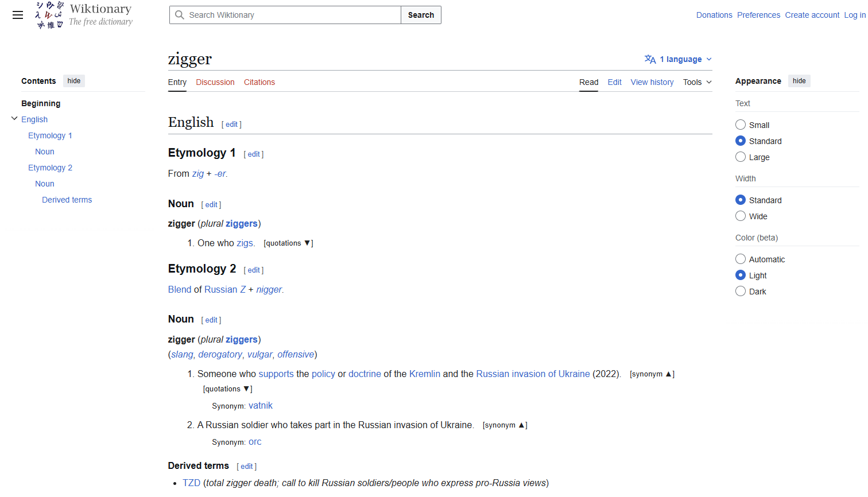Open the 'TZD' derived term link
Image resolution: width=868 pixels, height=497 pixels.
point(192,483)
